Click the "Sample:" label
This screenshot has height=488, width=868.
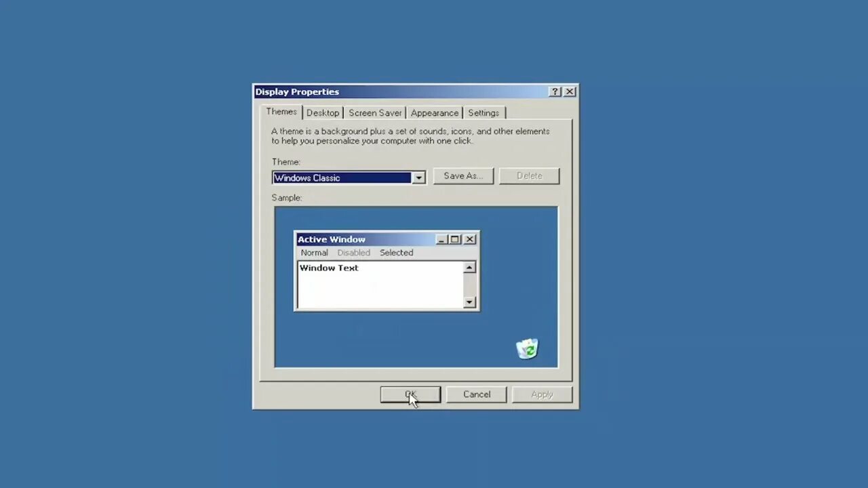click(287, 198)
